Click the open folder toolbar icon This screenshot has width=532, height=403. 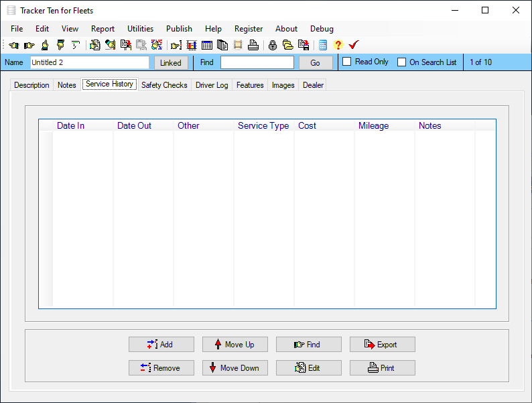287,45
